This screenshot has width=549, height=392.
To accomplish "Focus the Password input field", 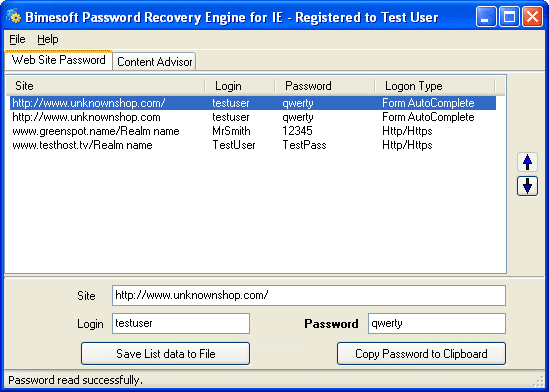I will (x=437, y=323).
